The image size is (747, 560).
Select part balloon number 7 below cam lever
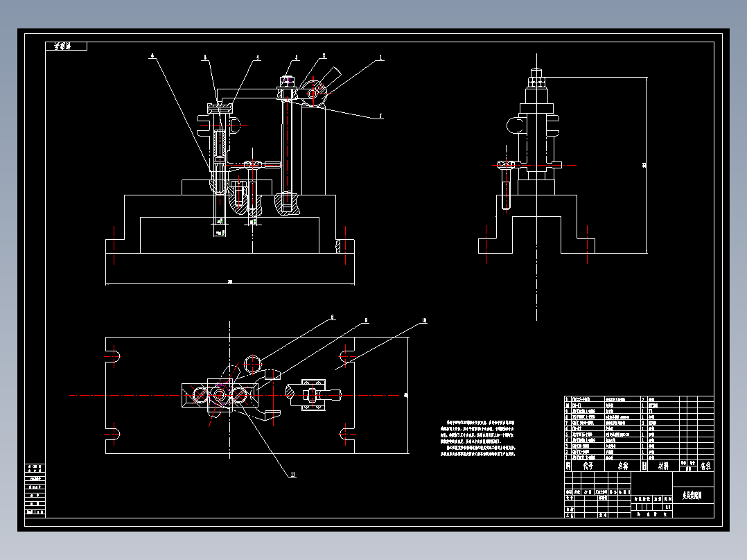tap(380, 115)
